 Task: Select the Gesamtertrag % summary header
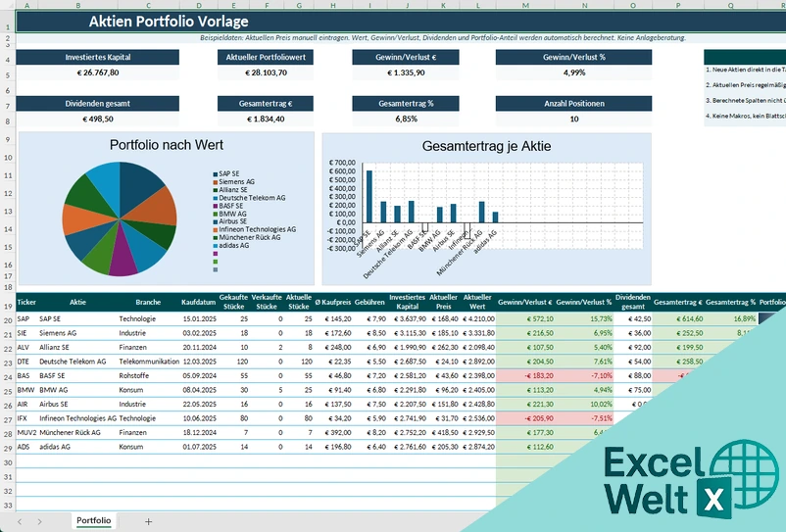(406, 104)
